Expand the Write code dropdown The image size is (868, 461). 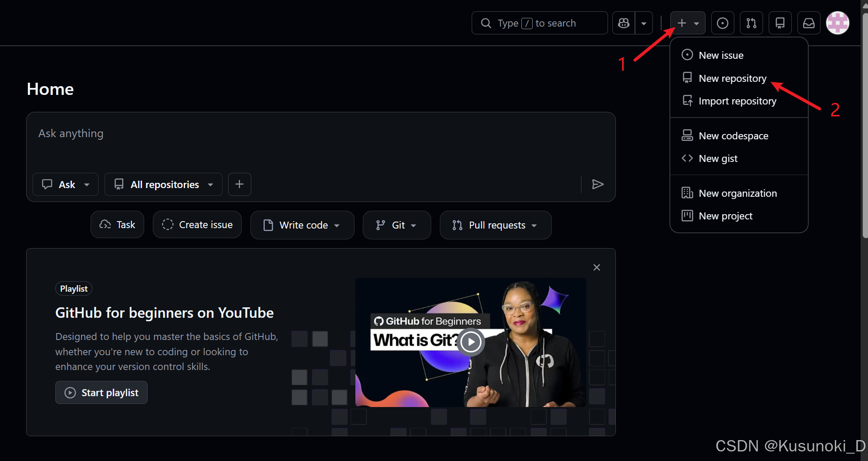click(302, 225)
